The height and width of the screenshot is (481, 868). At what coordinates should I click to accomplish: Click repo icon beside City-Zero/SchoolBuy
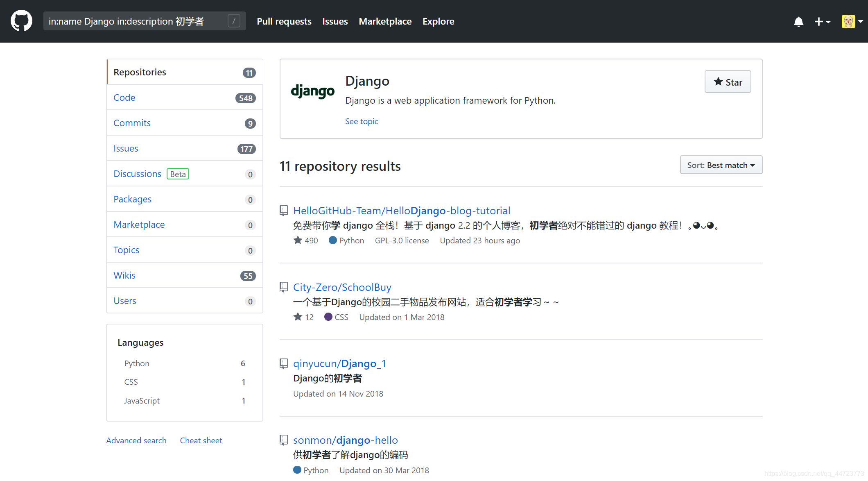click(284, 287)
